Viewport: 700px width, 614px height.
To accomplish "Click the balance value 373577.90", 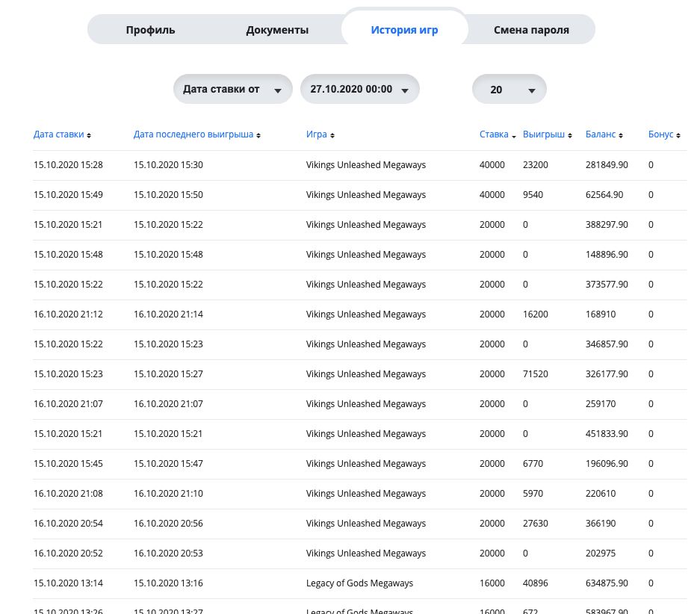I will (x=607, y=285).
